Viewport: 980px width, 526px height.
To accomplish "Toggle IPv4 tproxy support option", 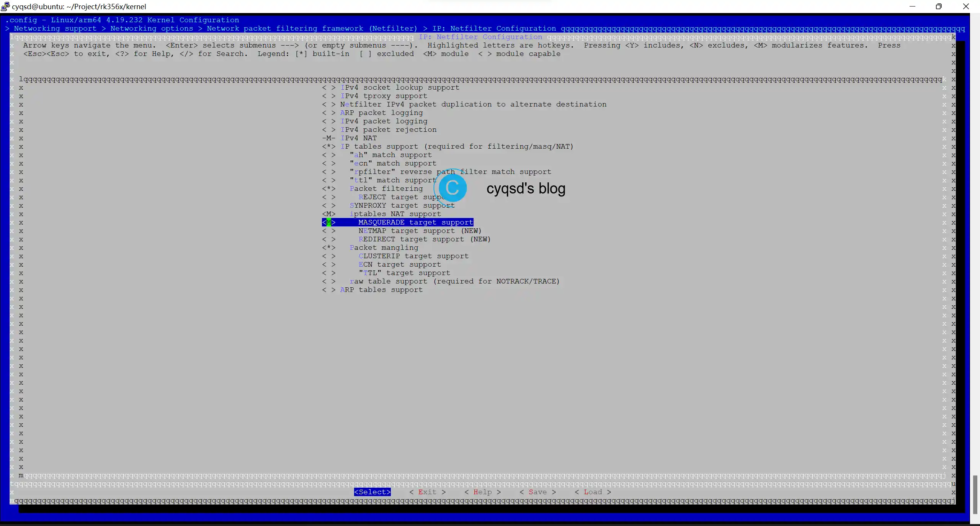I will coord(374,96).
